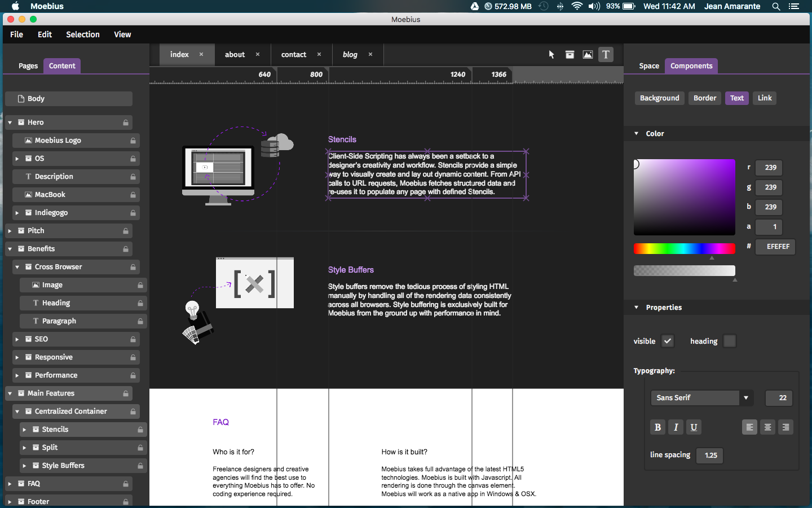Select the pointer cursor tool
Viewport: 812px width, 508px height.
click(551, 55)
